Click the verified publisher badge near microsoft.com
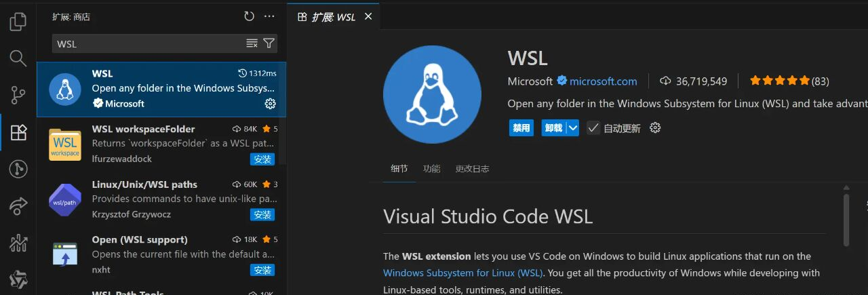Screen dimensions: 868x295 [561, 81]
